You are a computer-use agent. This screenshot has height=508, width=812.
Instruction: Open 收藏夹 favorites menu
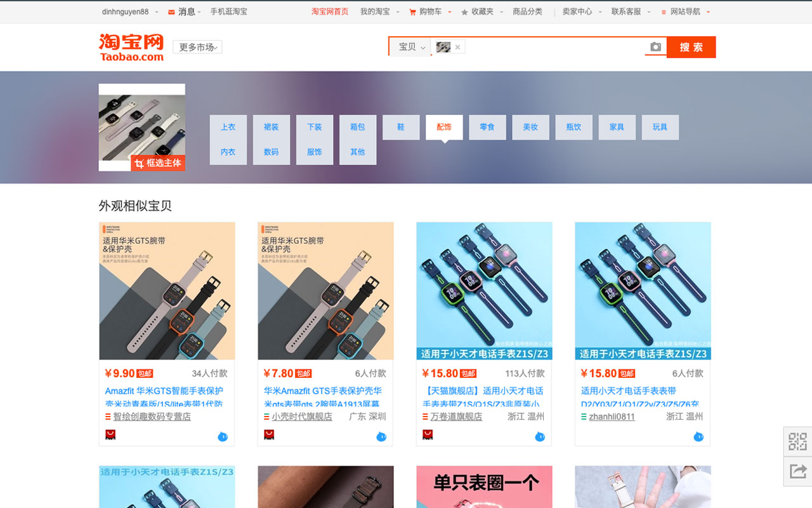[482, 11]
